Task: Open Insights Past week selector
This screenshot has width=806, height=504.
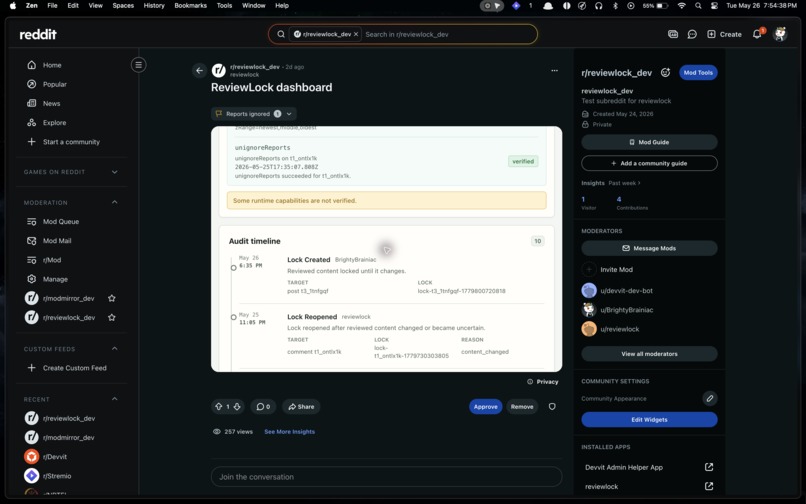Action: 624,183
